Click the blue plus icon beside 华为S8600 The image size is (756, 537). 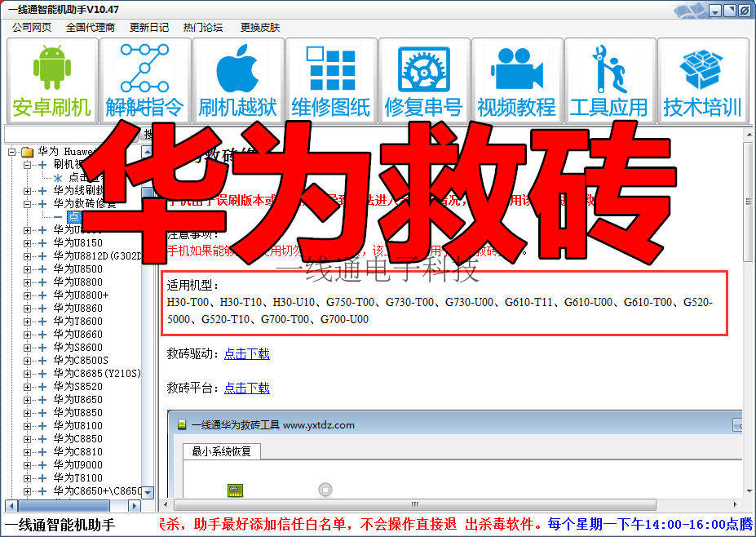tap(42, 348)
